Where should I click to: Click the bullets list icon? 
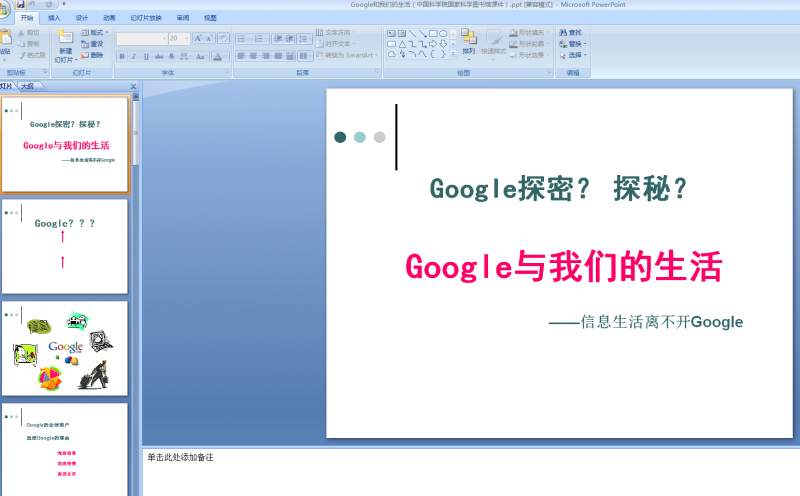point(241,39)
